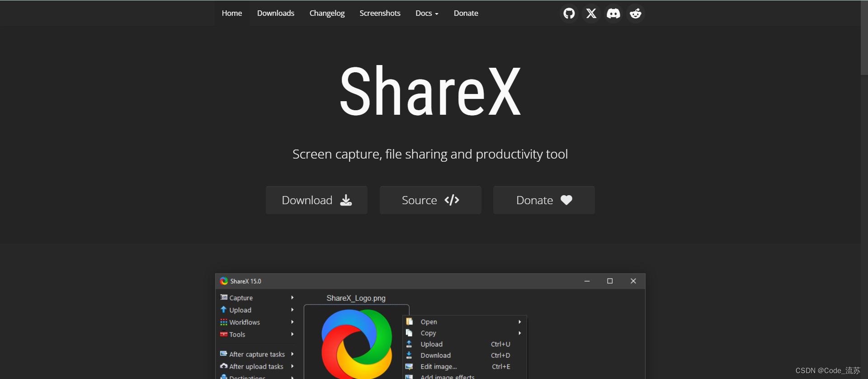868x379 pixels.
Task: Click the large Download button
Action: click(316, 200)
